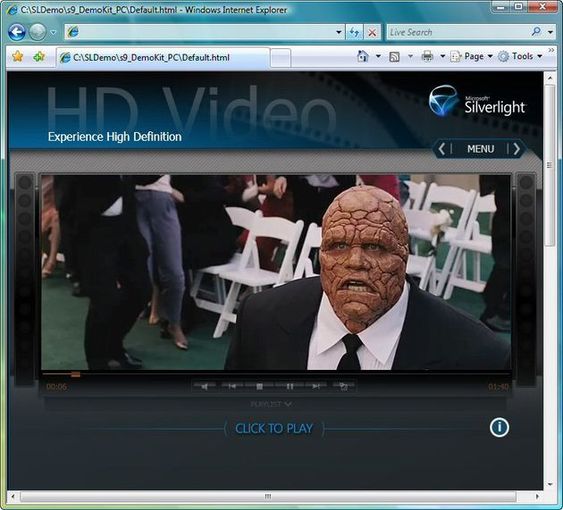The width and height of the screenshot is (563, 510).
Task: Stop the video playback
Action: (x=260, y=386)
